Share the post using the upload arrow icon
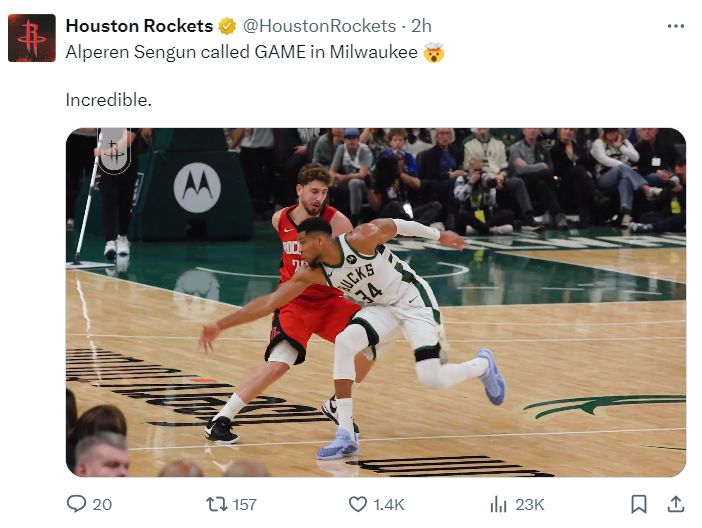This screenshot has height=528, width=702. click(675, 504)
